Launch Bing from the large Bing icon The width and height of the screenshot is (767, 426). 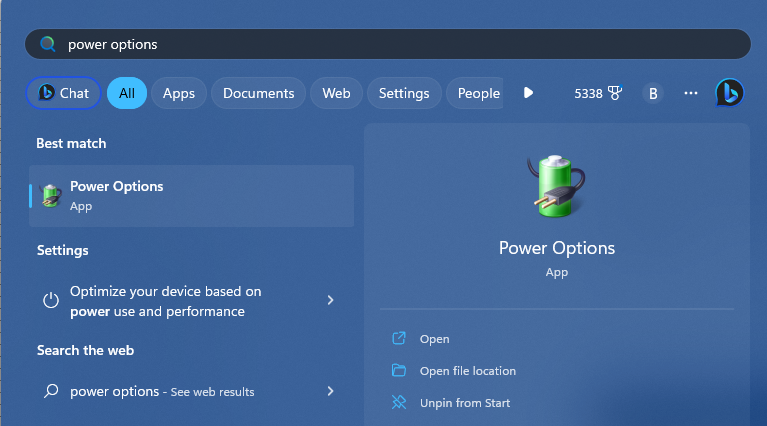tap(729, 92)
